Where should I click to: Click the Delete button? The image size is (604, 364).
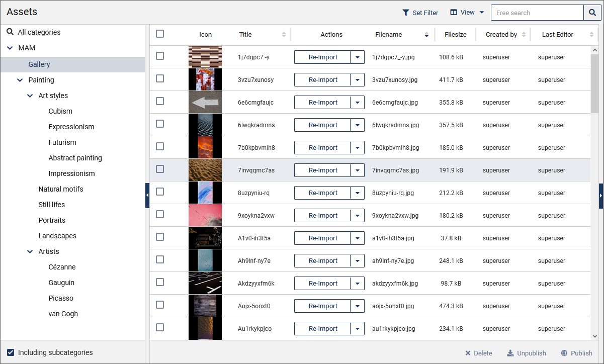[478, 353]
